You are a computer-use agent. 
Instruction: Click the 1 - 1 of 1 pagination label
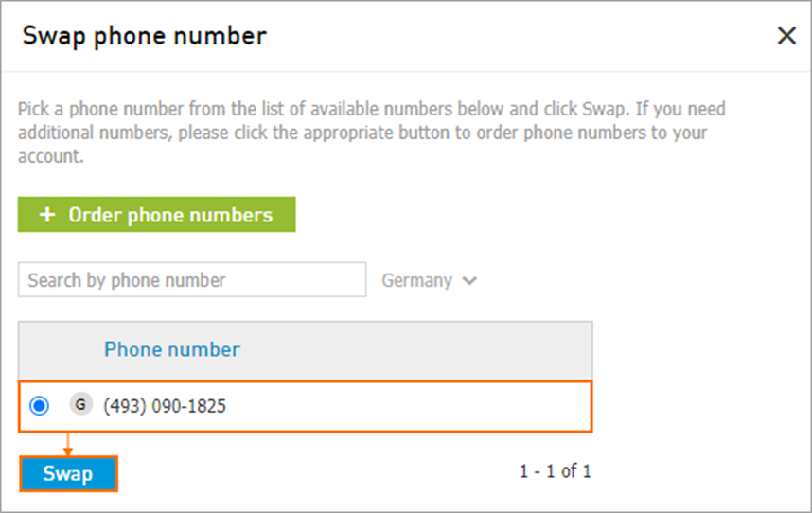click(x=555, y=471)
